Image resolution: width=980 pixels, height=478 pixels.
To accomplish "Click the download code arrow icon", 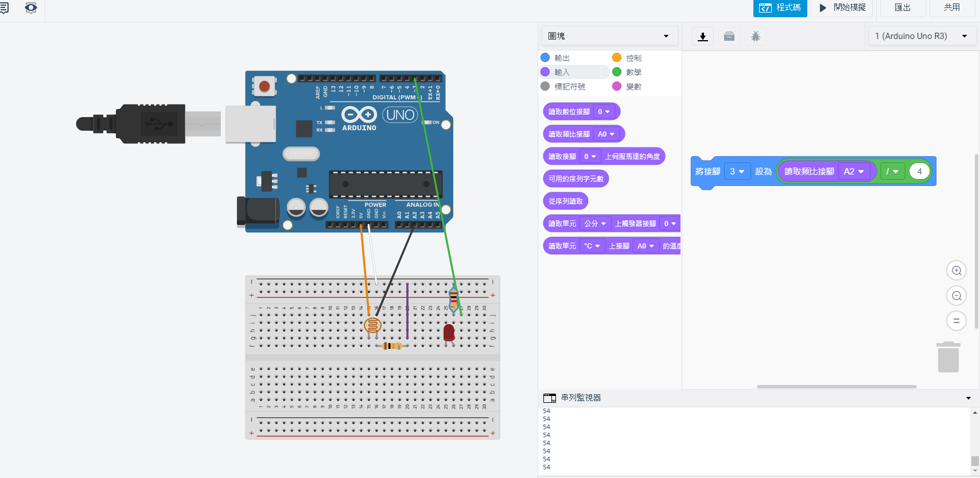I will click(x=702, y=37).
